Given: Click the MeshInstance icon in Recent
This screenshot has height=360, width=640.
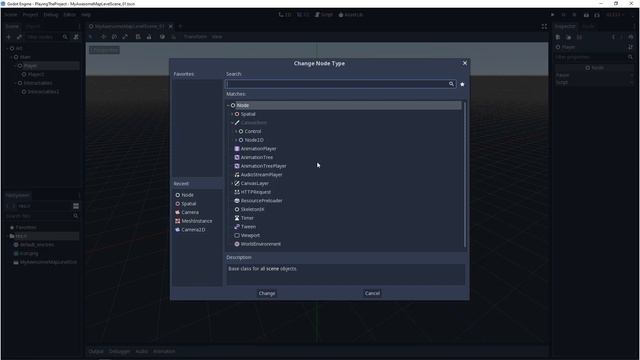Looking at the screenshot, I should 178,221.
